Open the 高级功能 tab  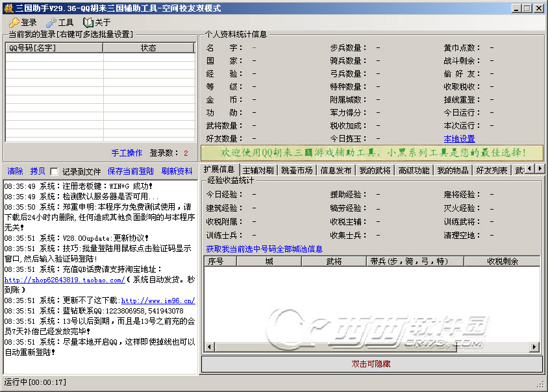point(414,170)
